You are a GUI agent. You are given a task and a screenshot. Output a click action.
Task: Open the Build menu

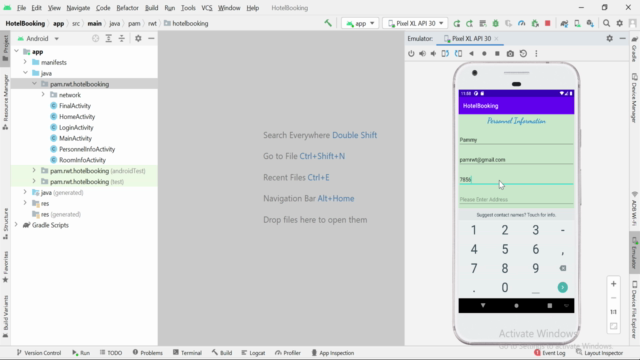click(x=151, y=8)
